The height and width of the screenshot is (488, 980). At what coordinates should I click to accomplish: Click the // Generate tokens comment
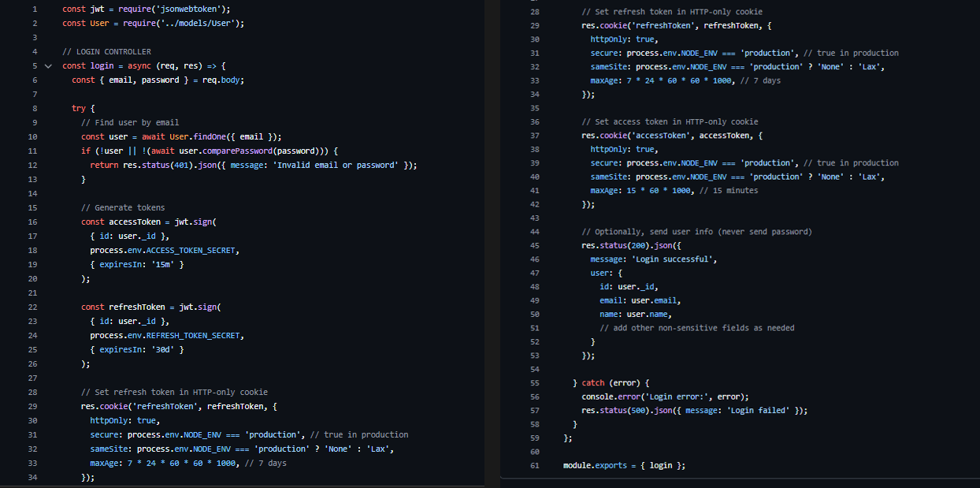123,208
